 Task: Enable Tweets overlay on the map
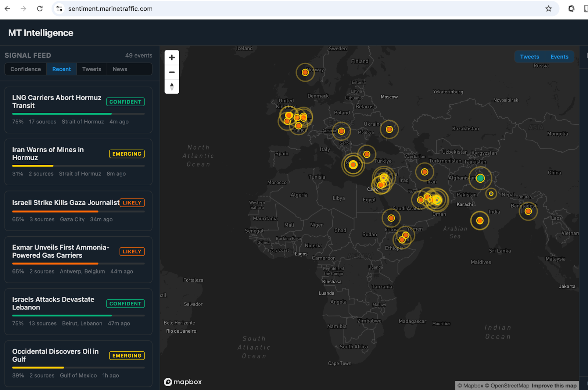(529, 57)
